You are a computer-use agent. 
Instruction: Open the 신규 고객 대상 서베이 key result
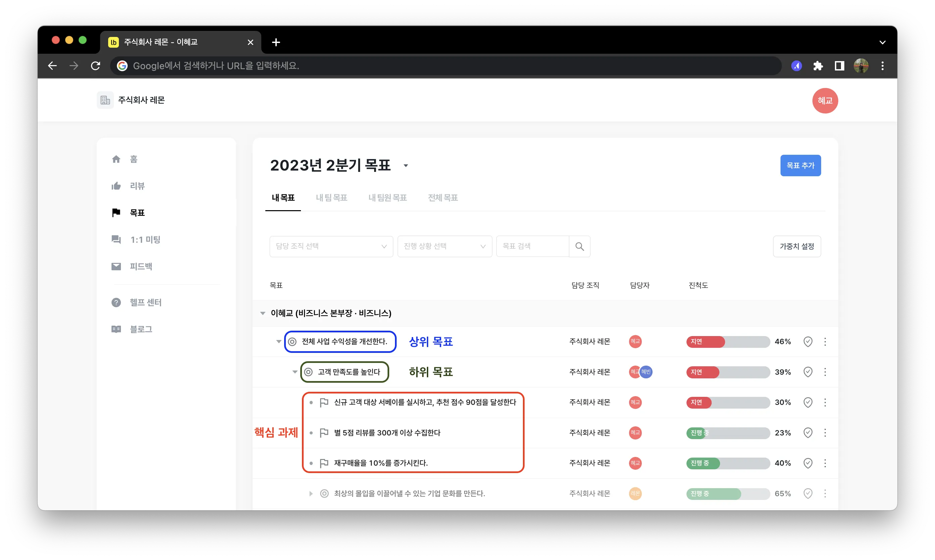[x=425, y=402]
